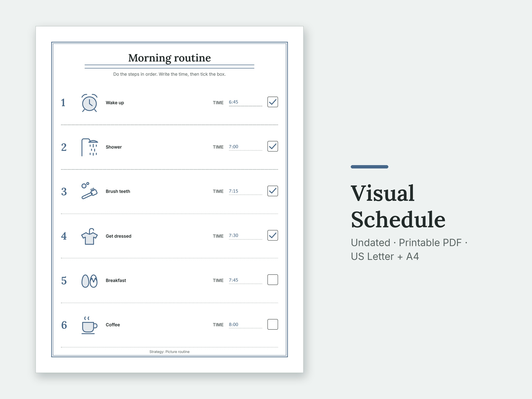
Task: Uncheck the Brush teeth checkbox
Action: click(x=273, y=191)
